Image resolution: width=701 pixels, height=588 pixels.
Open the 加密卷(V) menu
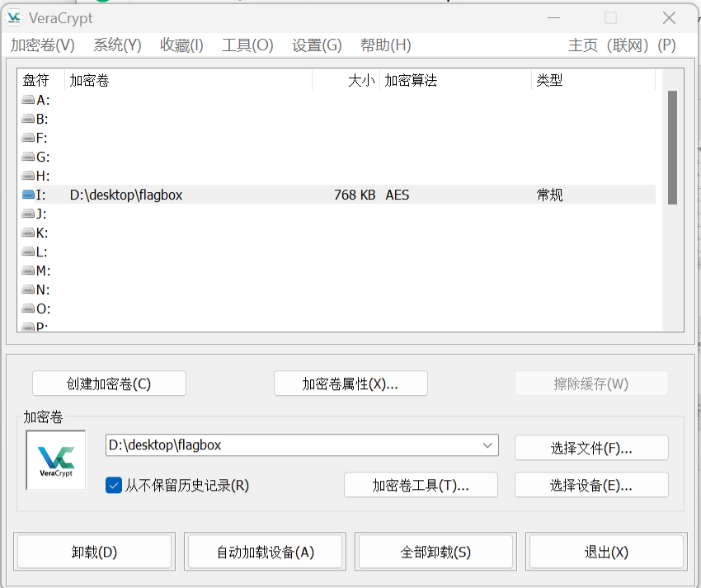tap(42, 45)
